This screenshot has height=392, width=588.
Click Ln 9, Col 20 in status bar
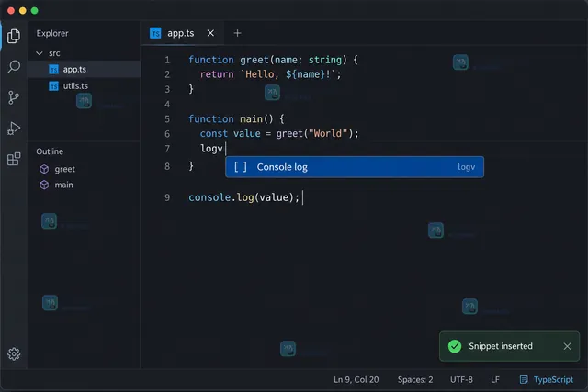(356, 380)
